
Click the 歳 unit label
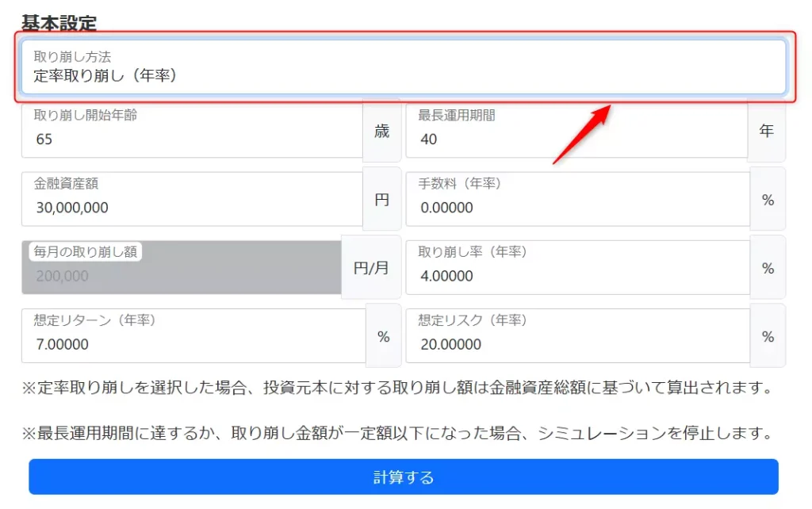[382, 132]
